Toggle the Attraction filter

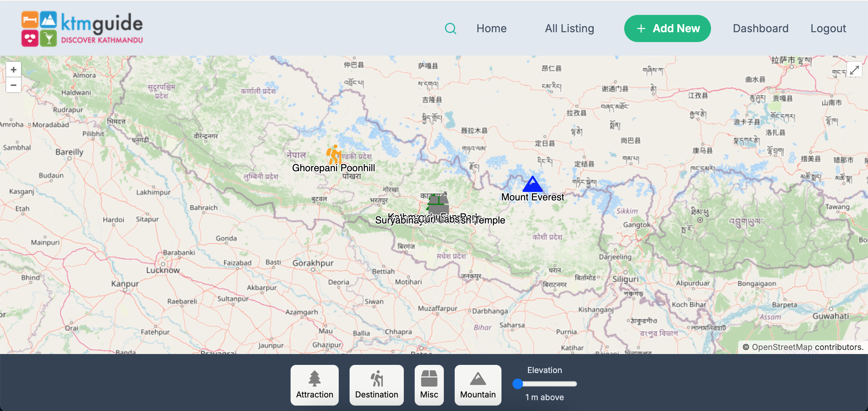point(314,385)
